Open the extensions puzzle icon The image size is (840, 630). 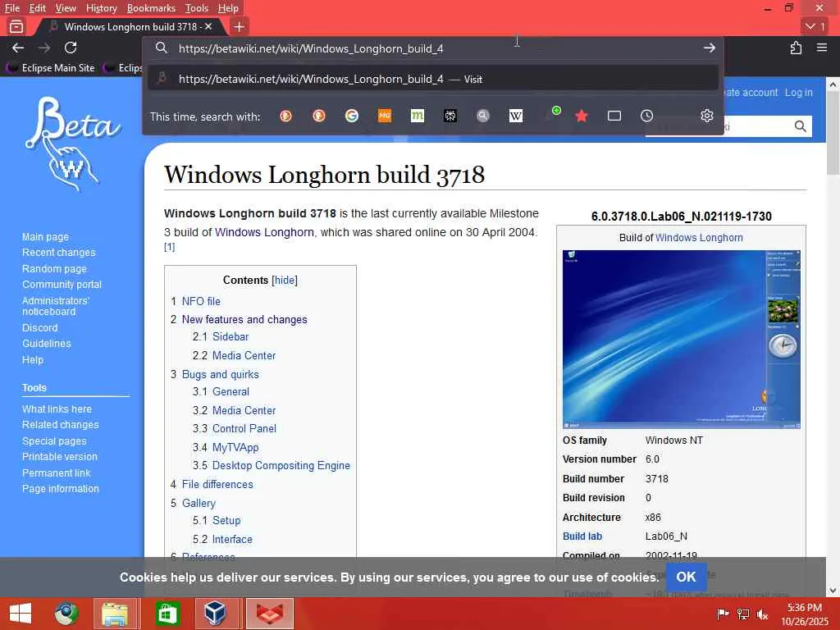[796, 48]
